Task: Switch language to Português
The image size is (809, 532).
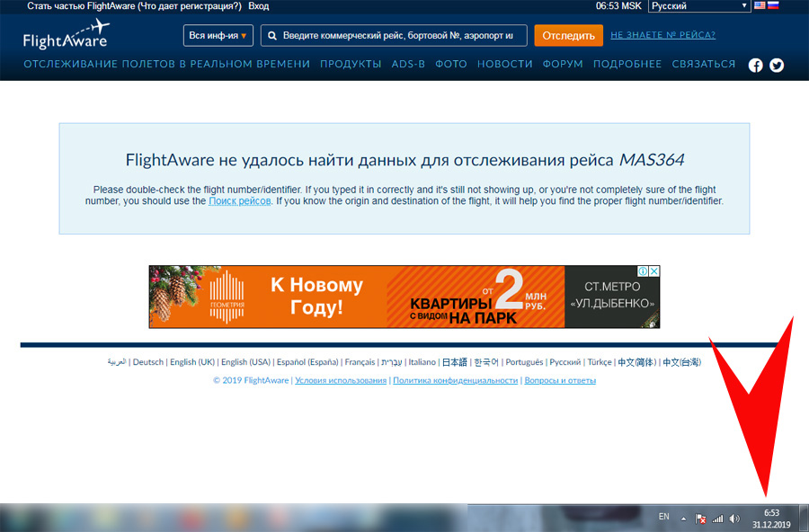Action: click(524, 362)
